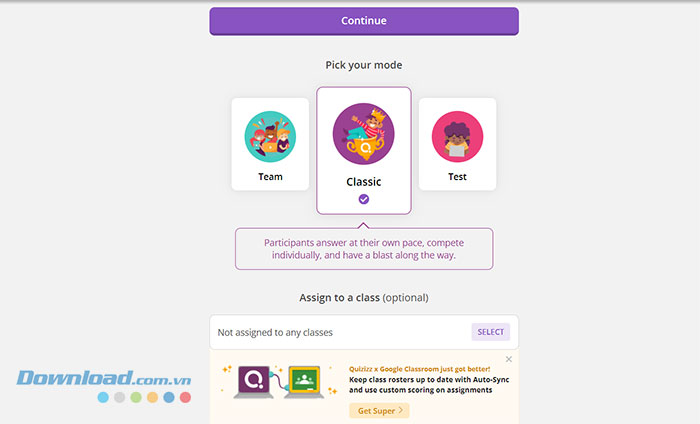The height and width of the screenshot is (424, 700).
Task: Toggle the purple checkmark under Classic
Action: (x=364, y=199)
